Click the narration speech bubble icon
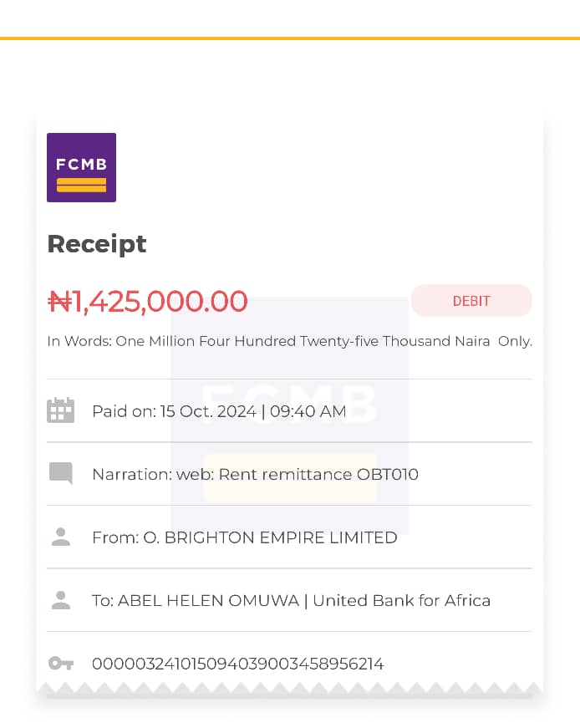 (61, 473)
